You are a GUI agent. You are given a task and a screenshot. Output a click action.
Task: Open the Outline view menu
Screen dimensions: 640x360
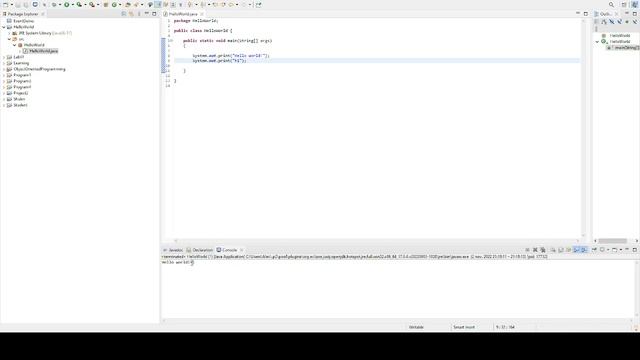click(596, 29)
